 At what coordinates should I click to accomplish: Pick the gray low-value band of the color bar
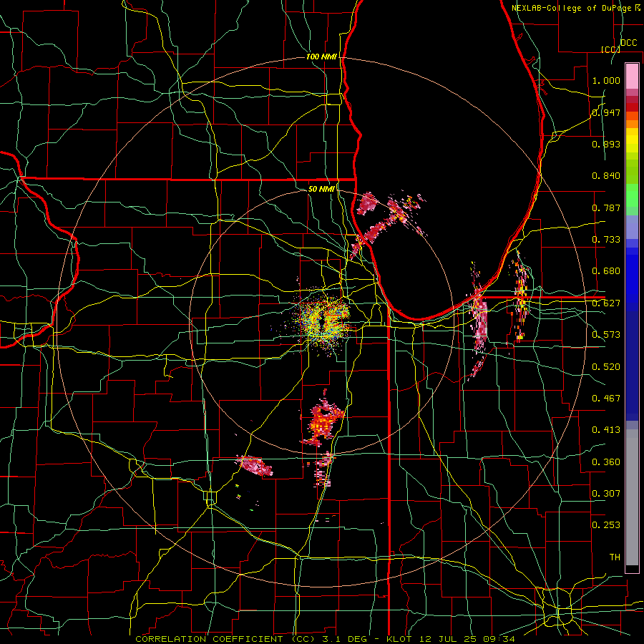632,498
